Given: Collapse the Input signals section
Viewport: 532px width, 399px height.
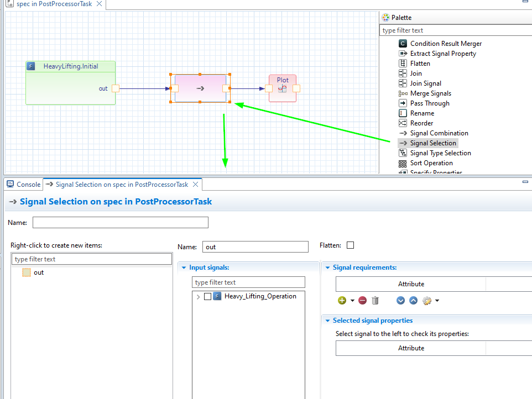Looking at the screenshot, I should [x=183, y=267].
